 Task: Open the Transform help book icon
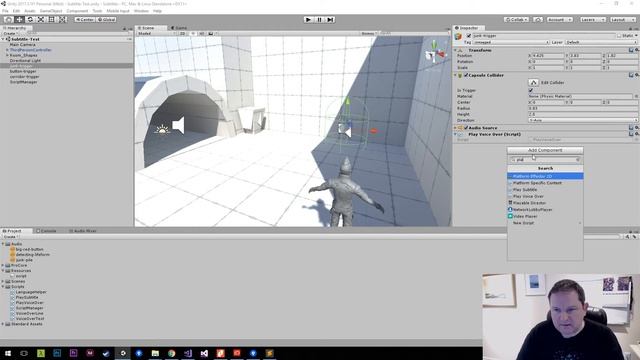631,50
